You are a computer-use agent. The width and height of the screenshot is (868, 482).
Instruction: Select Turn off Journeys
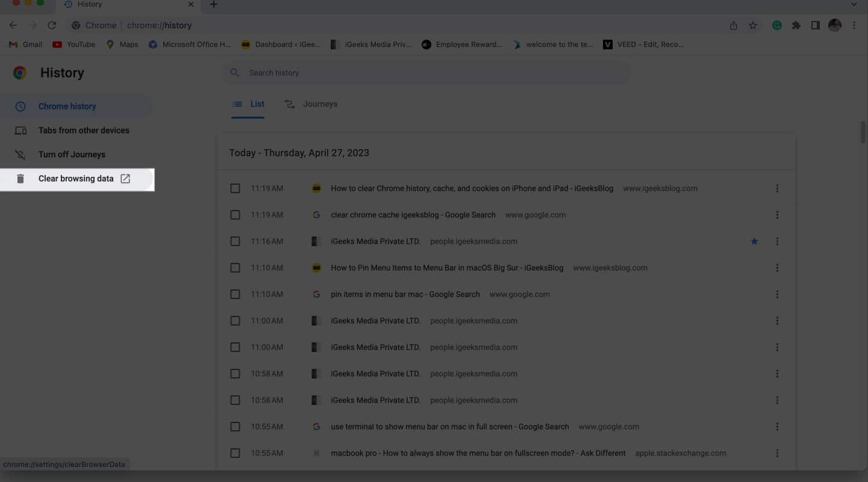click(x=76, y=155)
